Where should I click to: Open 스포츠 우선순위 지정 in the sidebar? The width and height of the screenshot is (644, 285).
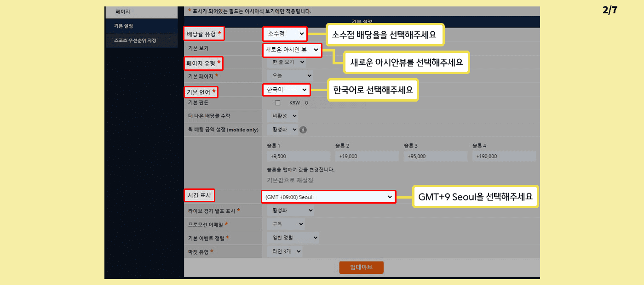141,40
